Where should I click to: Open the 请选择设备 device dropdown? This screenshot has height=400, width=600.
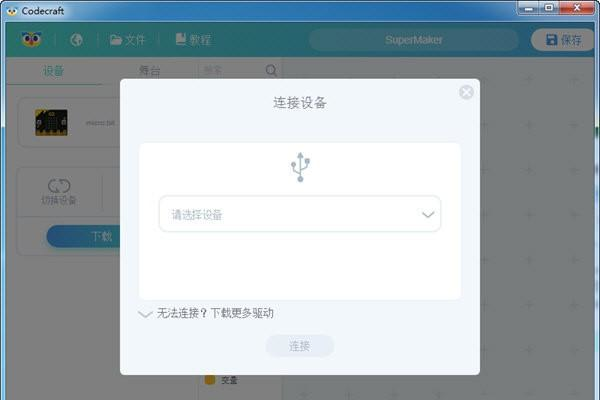300,214
